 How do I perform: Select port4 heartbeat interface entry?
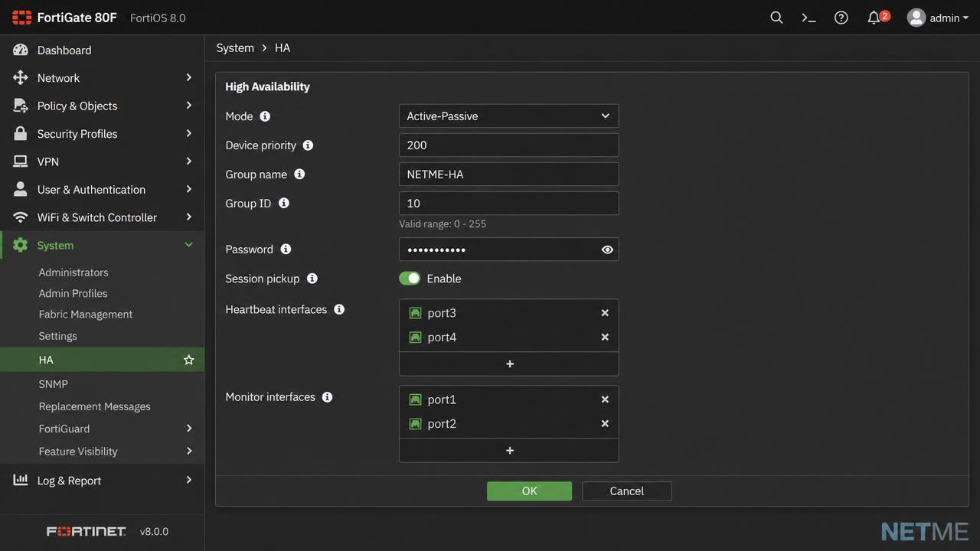(x=508, y=337)
